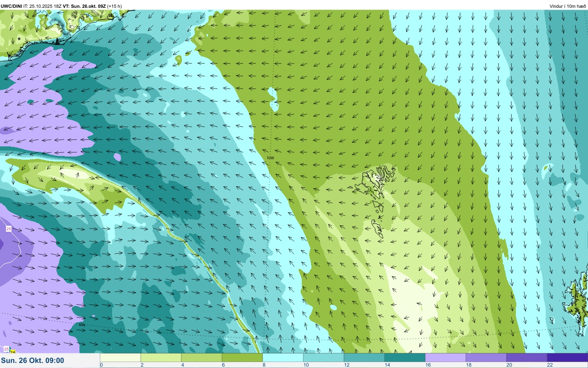Select the '(+15 h)' forecast offset text
The image size is (588, 368).
(x=115, y=6)
